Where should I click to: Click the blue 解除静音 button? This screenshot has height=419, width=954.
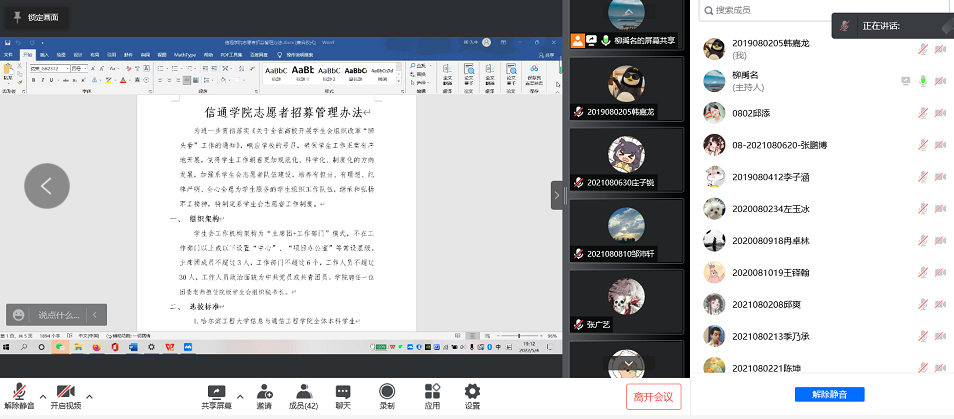point(829,394)
